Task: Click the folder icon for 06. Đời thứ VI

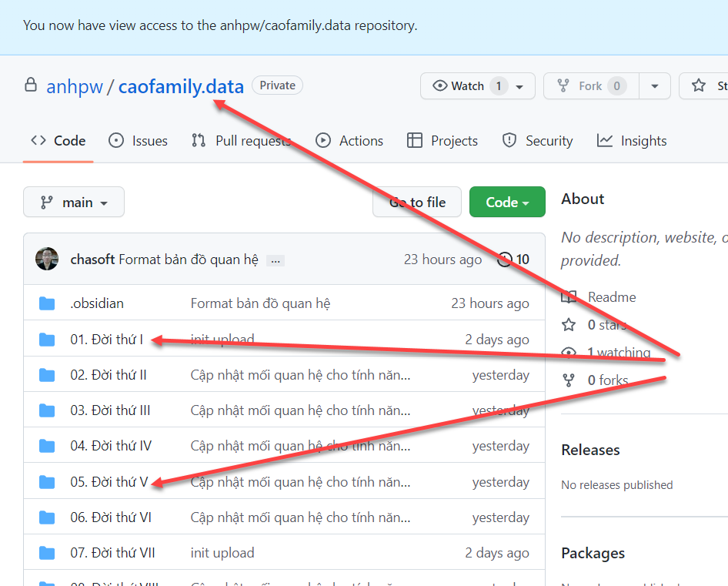Action: (47, 517)
